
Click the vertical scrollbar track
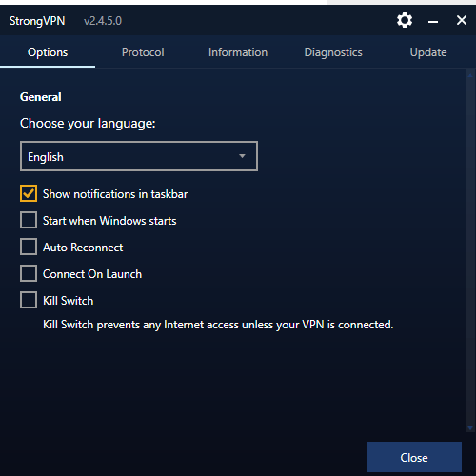point(470,251)
